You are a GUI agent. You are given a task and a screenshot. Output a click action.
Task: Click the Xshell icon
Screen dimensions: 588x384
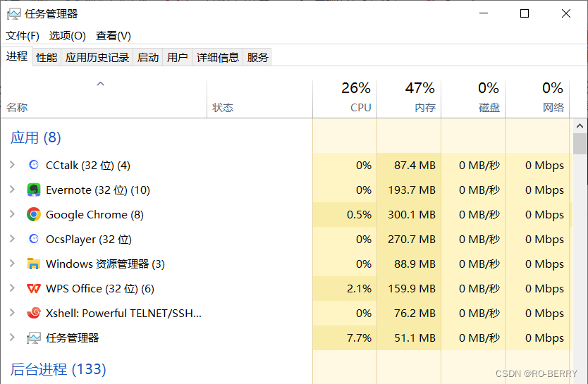pos(34,314)
